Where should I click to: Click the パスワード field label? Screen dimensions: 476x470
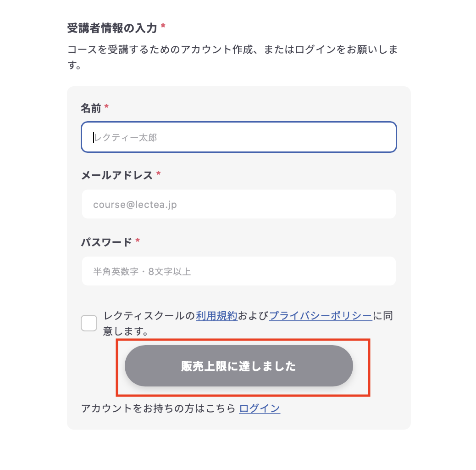coord(106,242)
